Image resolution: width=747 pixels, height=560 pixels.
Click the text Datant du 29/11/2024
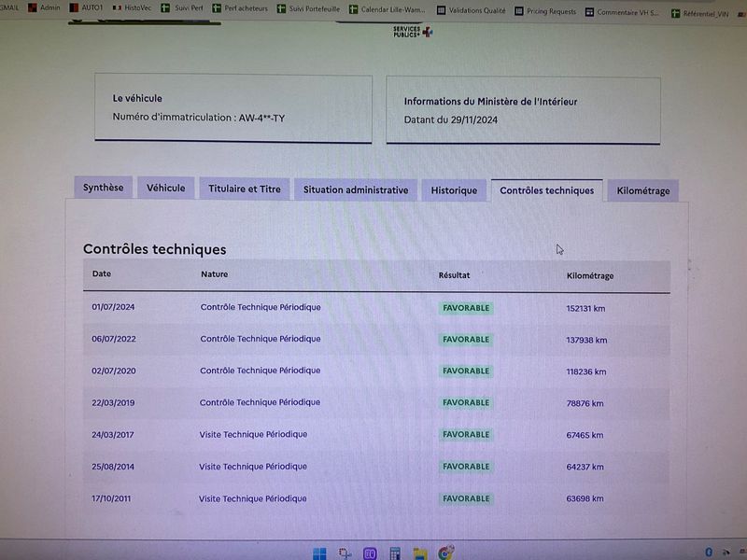451,119
